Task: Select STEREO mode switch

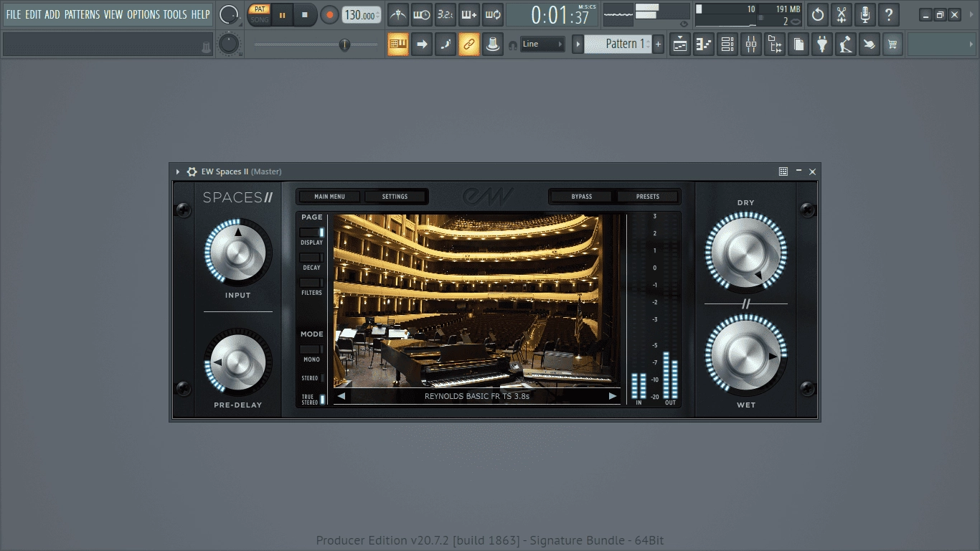Action: 322,377
